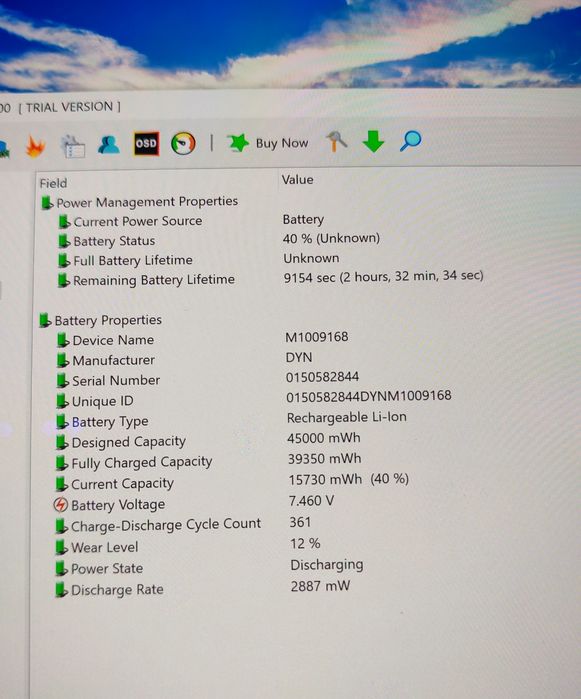
Task: Sort by the Field column header
Action: coord(53,183)
